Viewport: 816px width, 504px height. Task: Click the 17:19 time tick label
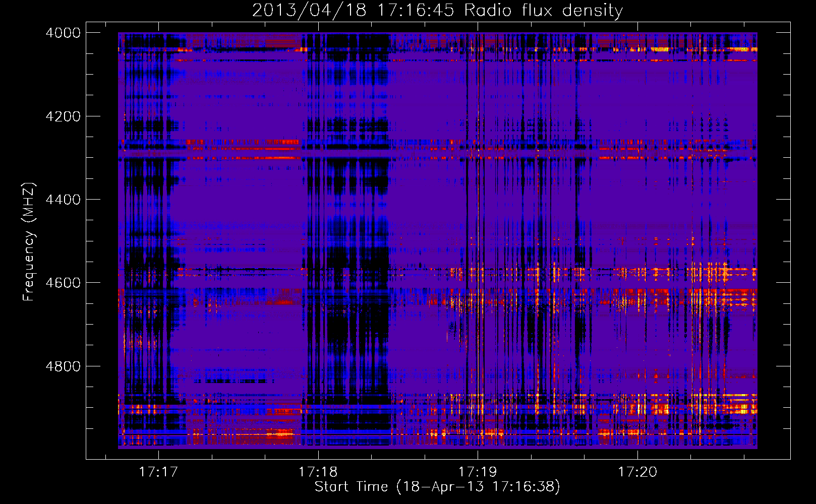pos(478,472)
